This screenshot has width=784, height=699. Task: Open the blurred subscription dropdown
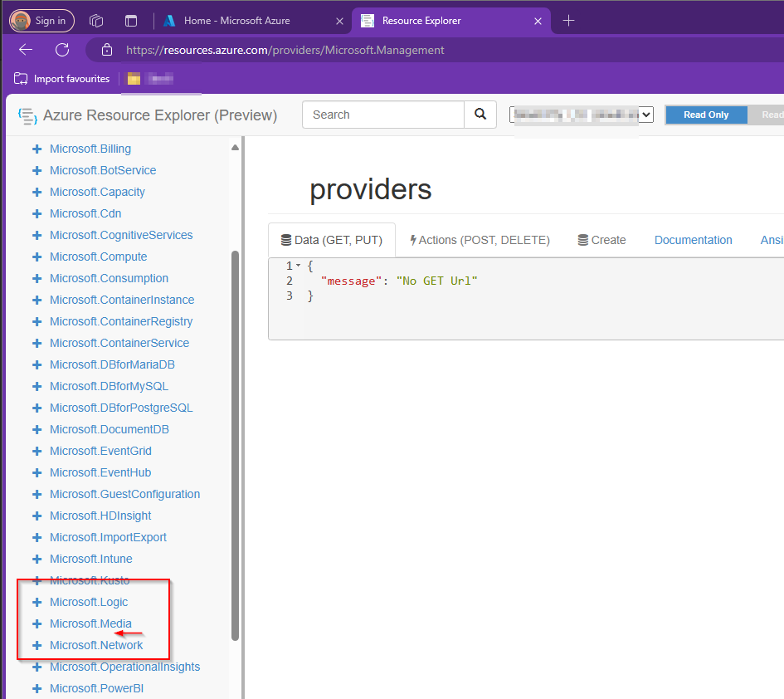[582, 115]
